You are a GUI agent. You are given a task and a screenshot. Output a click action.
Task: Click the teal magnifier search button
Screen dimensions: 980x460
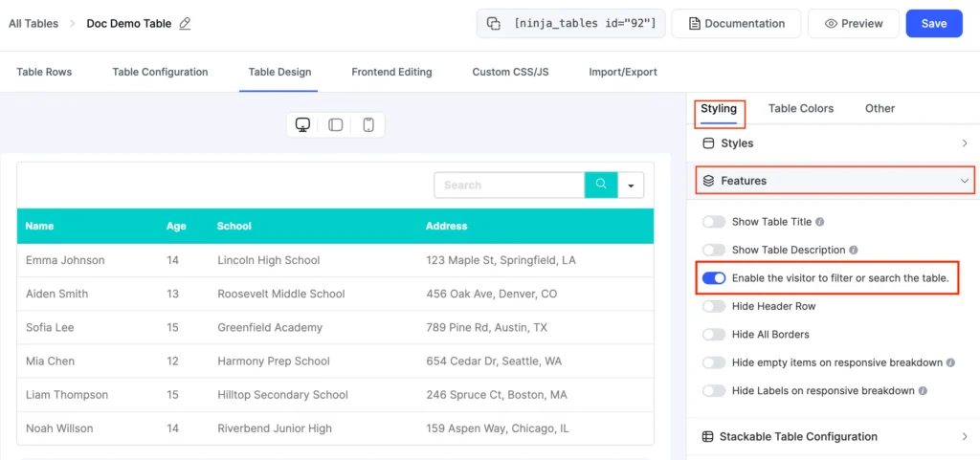tap(601, 185)
